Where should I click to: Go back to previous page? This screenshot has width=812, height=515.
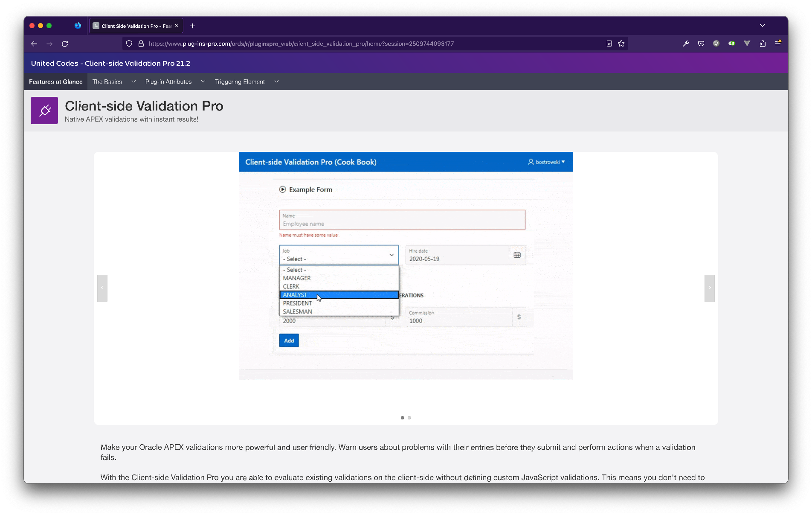[34, 44]
